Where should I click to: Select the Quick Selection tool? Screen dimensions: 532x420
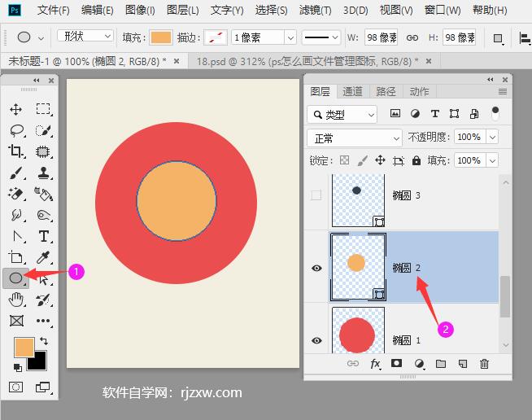43,130
